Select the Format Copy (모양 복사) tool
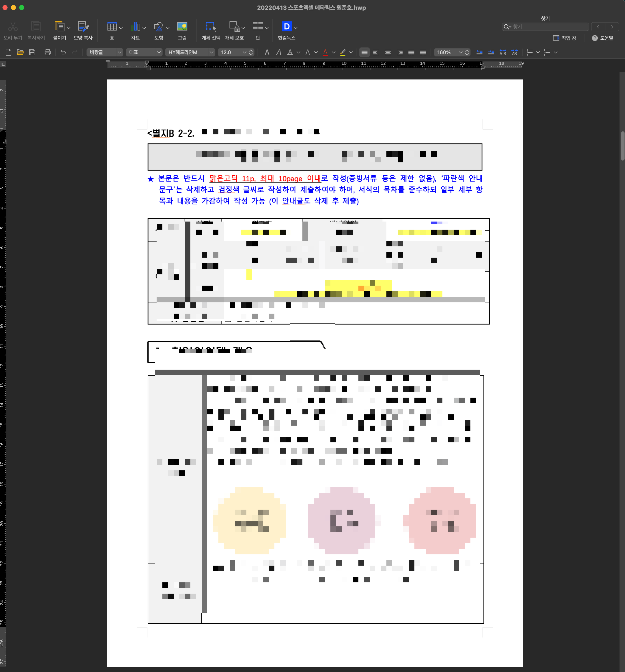This screenshot has width=625, height=672. point(83,27)
